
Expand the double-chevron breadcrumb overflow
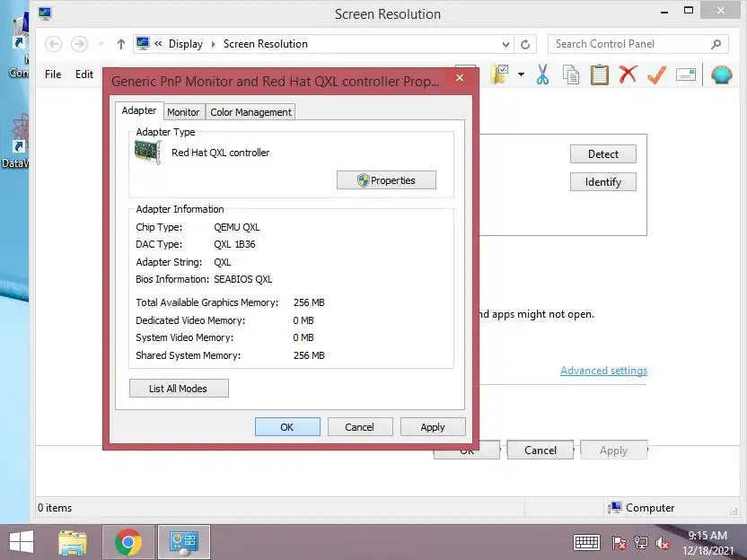click(x=158, y=44)
